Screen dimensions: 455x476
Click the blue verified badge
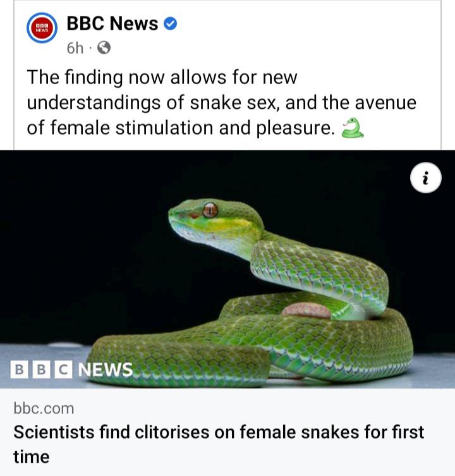(x=170, y=23)
